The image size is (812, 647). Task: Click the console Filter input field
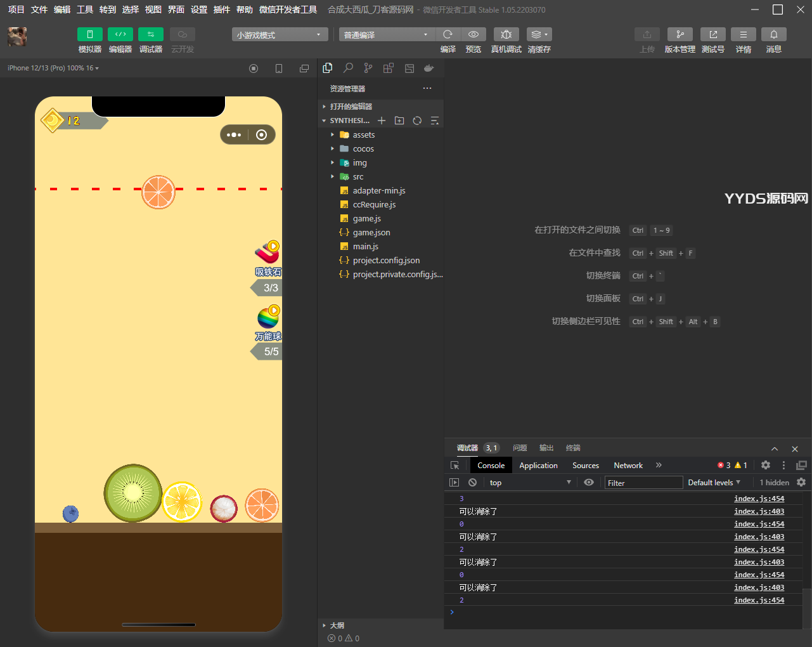pyautogui.click(x=643, y=483)
